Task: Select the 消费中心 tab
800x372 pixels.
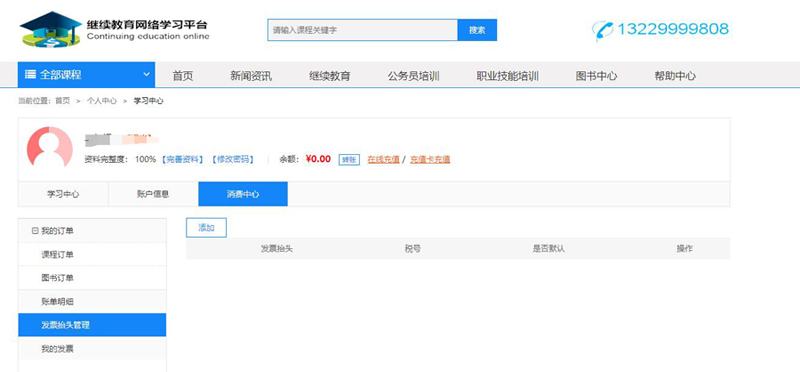Action: coord(243,194)
